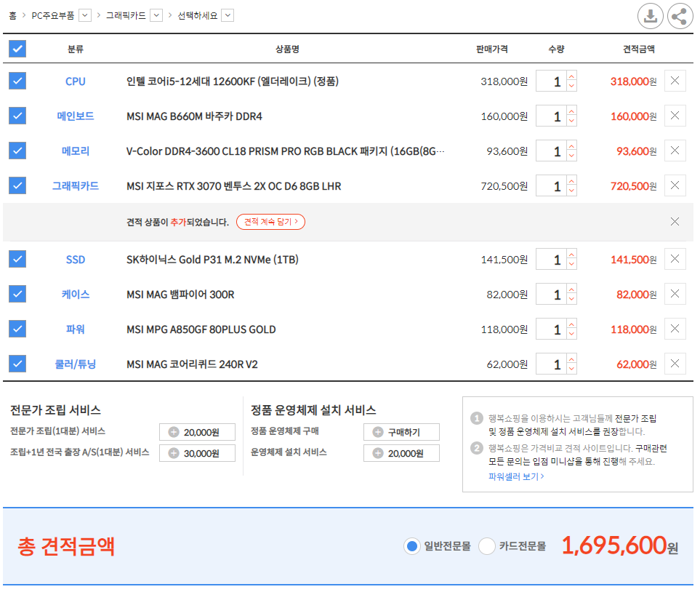Open the 파워 category link

click(x=76, y=329)
